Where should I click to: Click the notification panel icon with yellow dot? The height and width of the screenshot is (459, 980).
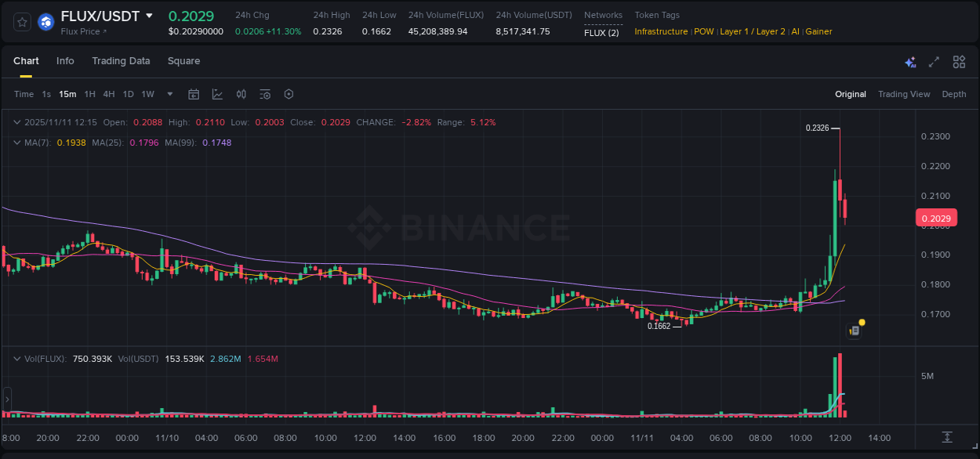click(x=854, y=330)
